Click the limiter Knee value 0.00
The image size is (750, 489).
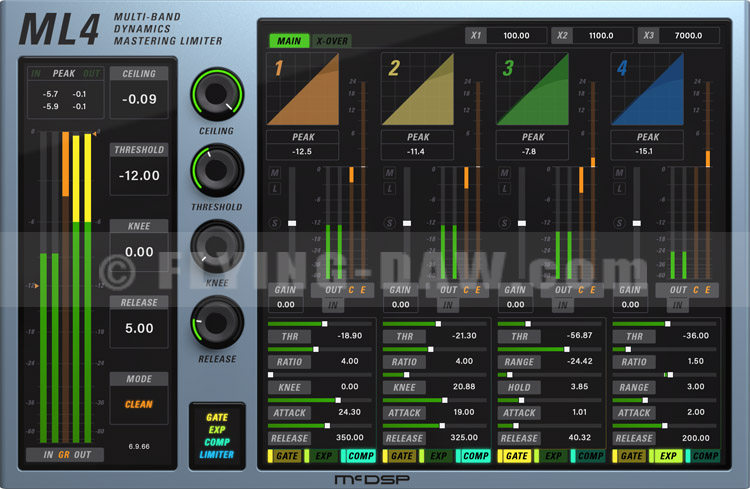pos(139,252)
